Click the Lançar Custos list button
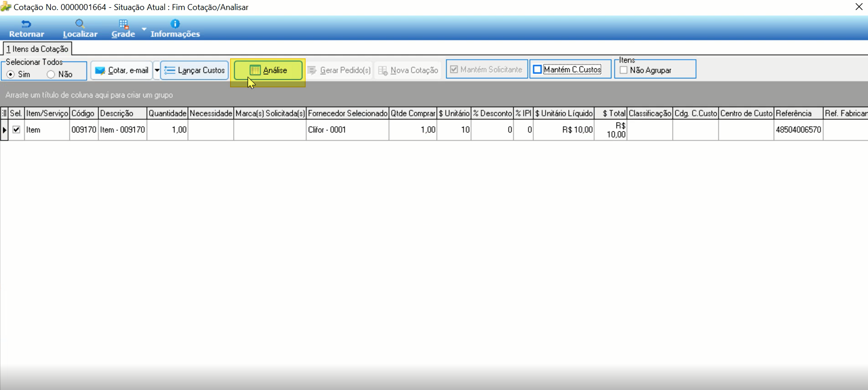The width and height of the screenshot is (868, 390). pyautogui.click(x=194, y=71)
